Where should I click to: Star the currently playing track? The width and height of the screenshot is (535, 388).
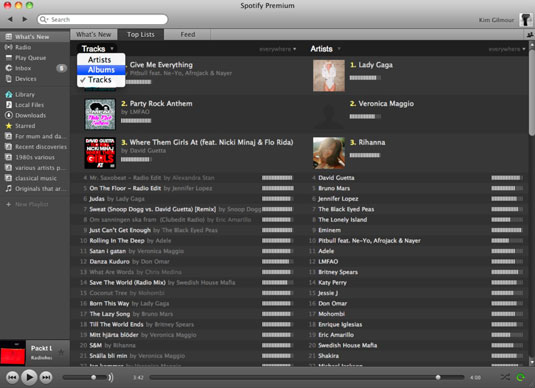point(61,352)
